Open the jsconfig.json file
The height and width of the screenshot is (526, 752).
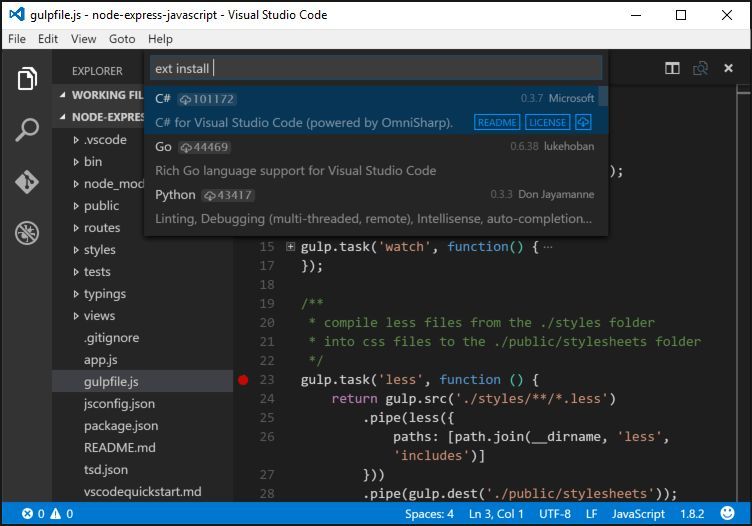pos(119,404)
